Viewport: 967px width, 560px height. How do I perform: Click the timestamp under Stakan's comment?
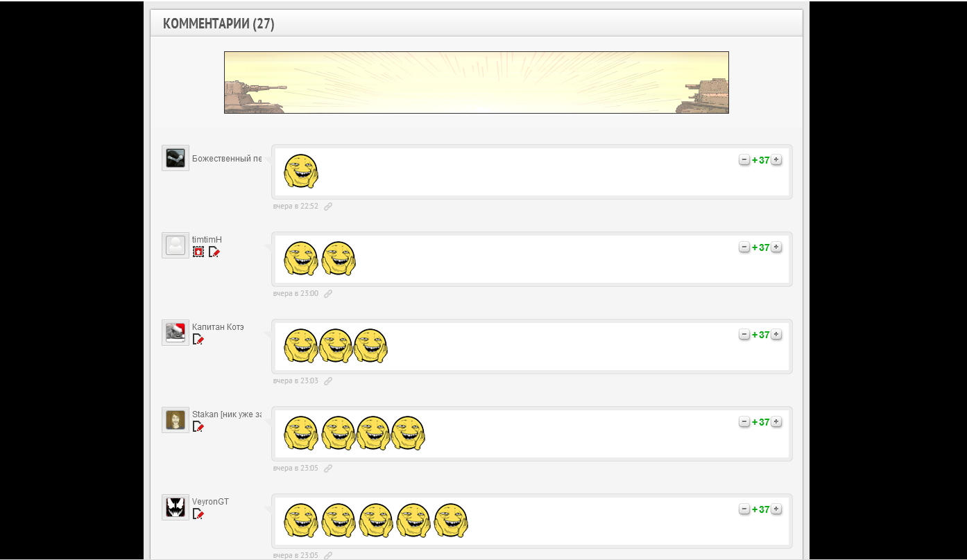click(x=296, y=469)
